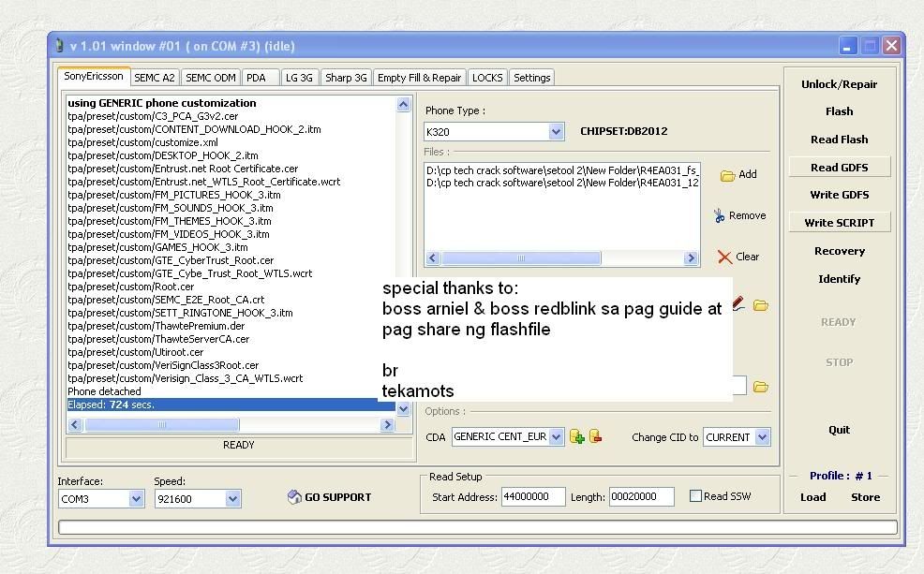The height and width of the screenshot is (574, 924).
Task: Click the SEMC_E2E_Root_CA.crt log line
Action: [166, 300]
